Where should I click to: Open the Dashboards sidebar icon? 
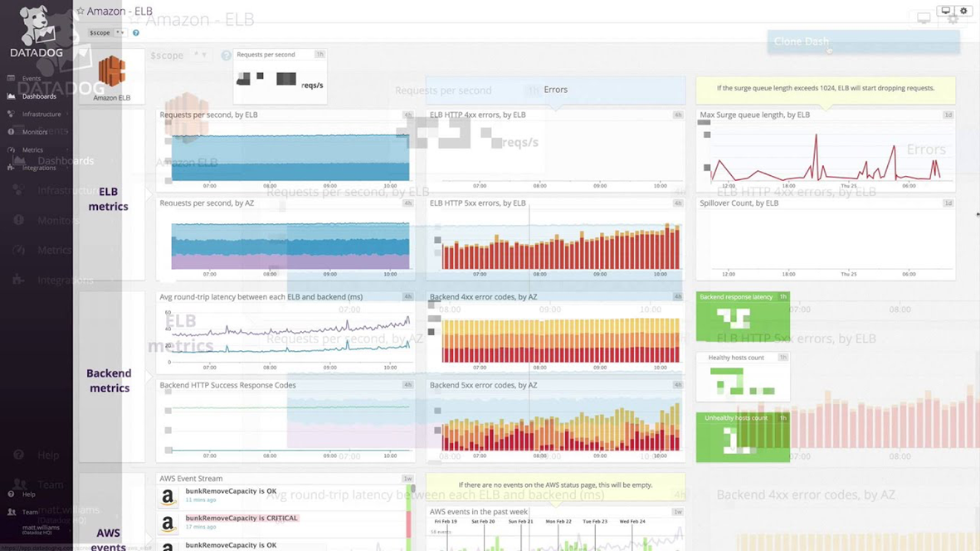[11, 96]
